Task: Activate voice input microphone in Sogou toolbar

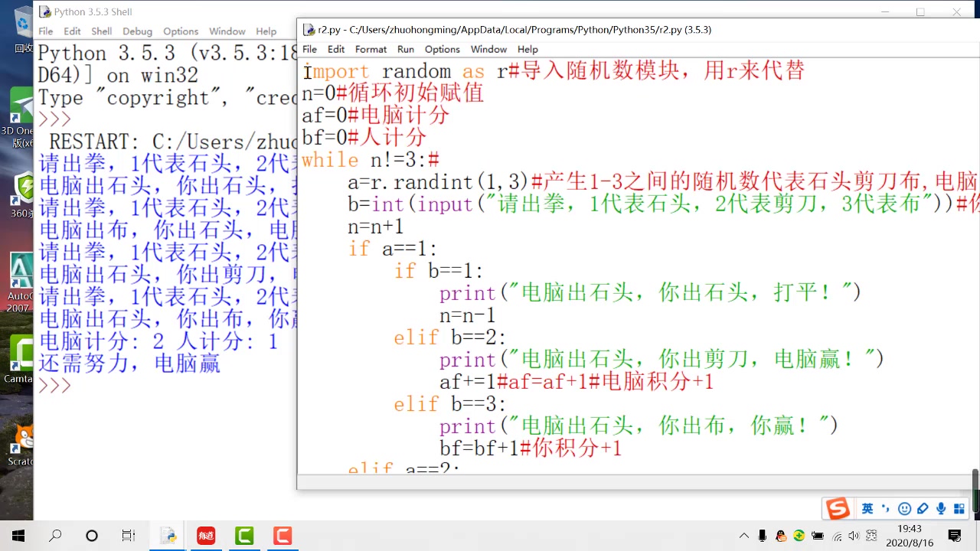Action: click(940, 507)
